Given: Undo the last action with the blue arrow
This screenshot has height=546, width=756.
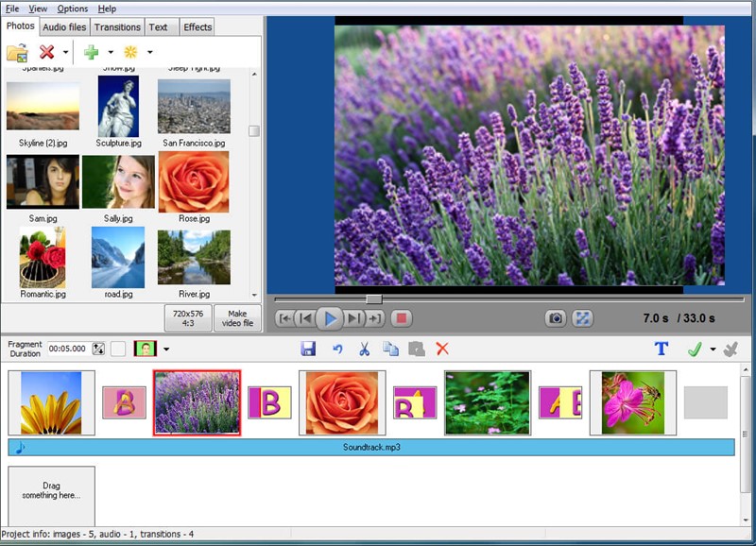Looking at the screenshot, I should tap(337, 349).
